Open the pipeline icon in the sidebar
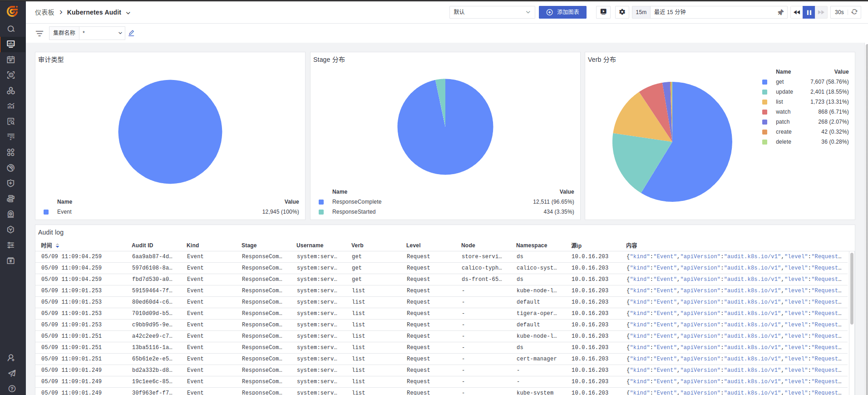Screen dimensions: 868x395 [11, 199]
